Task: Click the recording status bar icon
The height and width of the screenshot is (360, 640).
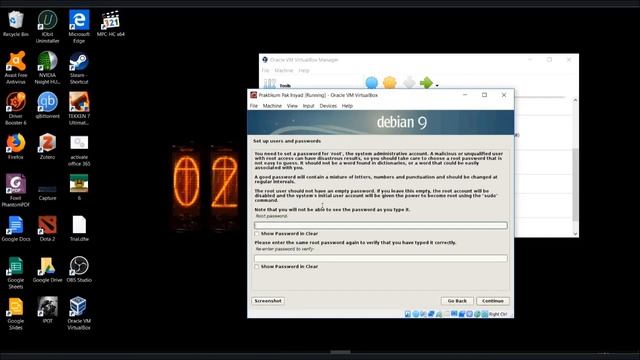Action: pyautogui.click(x=462, y=314)
